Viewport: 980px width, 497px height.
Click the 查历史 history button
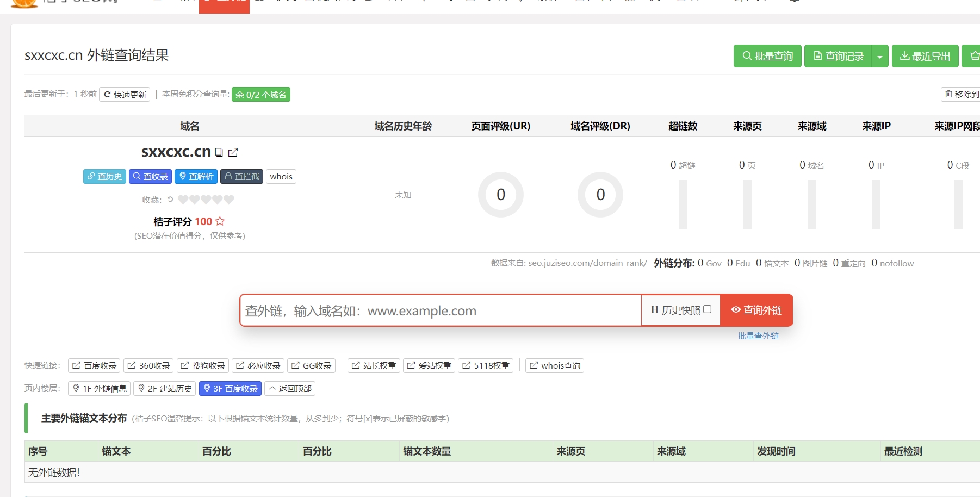click(104, 176)
